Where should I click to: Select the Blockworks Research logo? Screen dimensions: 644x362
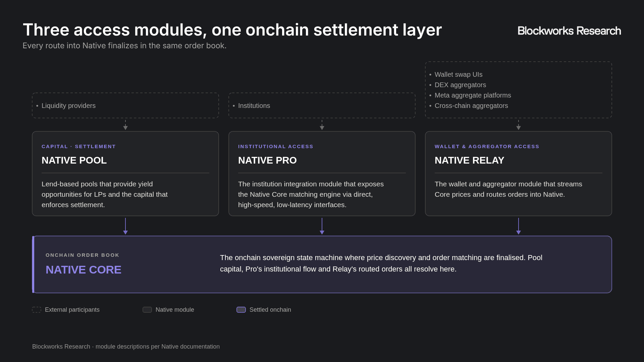click(569, 31)
